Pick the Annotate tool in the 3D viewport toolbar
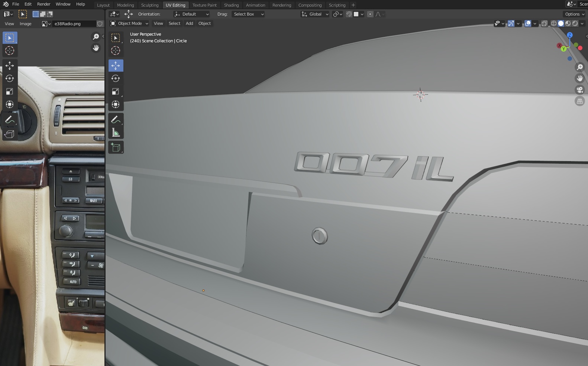This screenshot has width=588, height=366. [x=116, y=120]
